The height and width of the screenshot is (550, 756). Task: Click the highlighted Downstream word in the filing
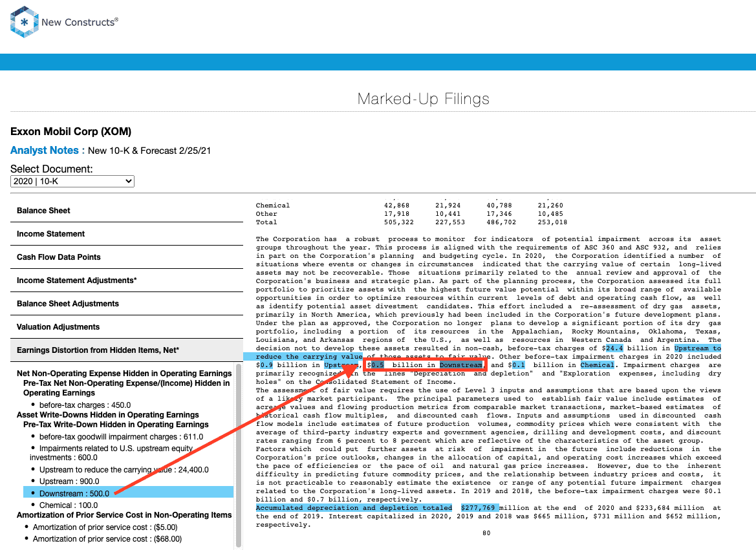[461, 365]
